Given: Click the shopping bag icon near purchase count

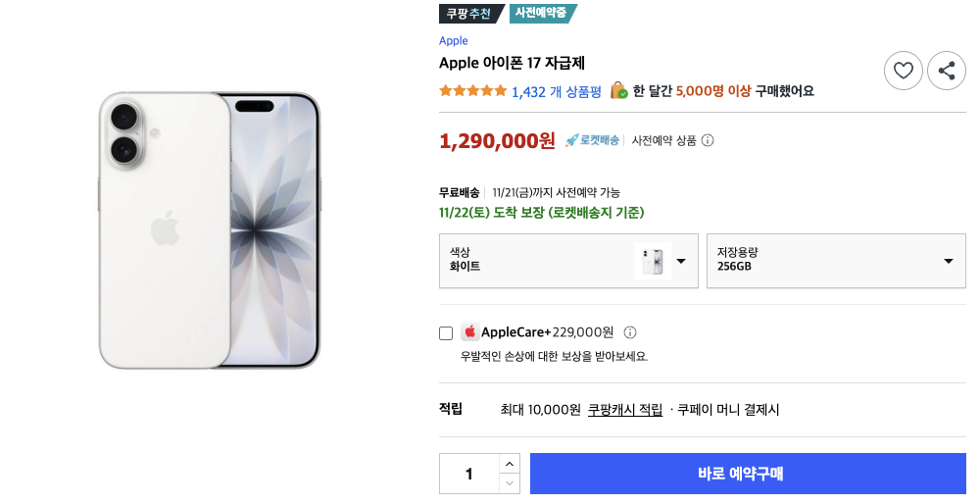Looking at the screenshot, I should (x=618, y=91).
